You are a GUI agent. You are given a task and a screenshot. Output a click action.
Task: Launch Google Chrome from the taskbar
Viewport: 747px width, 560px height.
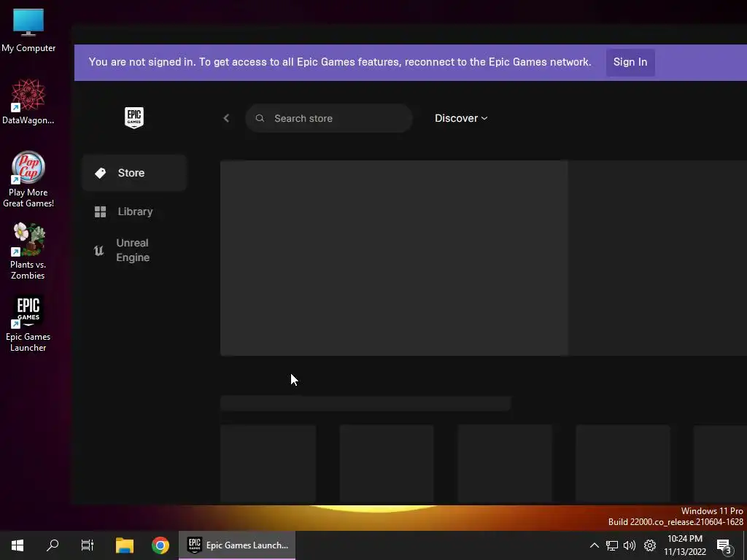(x=160, y=545)
